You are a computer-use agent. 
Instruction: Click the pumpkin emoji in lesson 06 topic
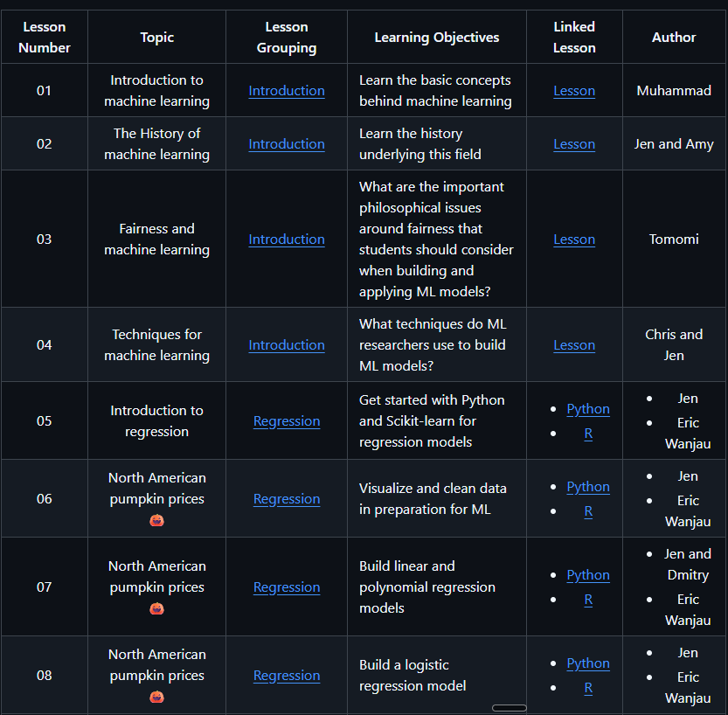click(x=157, y=520)
